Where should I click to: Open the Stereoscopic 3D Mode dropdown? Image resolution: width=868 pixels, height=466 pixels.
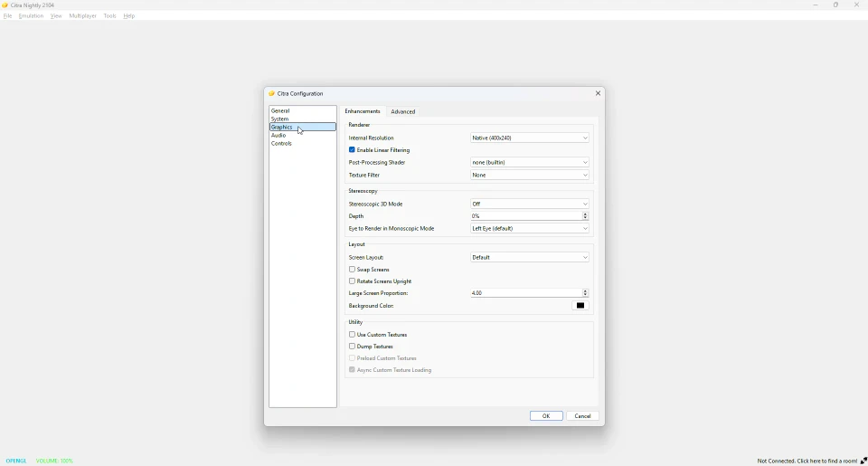[530, 204]
